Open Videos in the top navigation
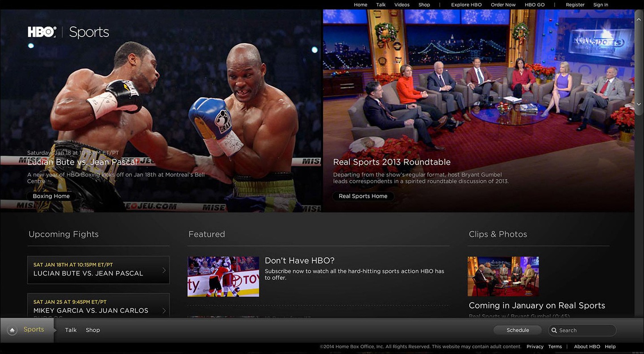Screen dimensions: 644x354 (x=402, y=5)
